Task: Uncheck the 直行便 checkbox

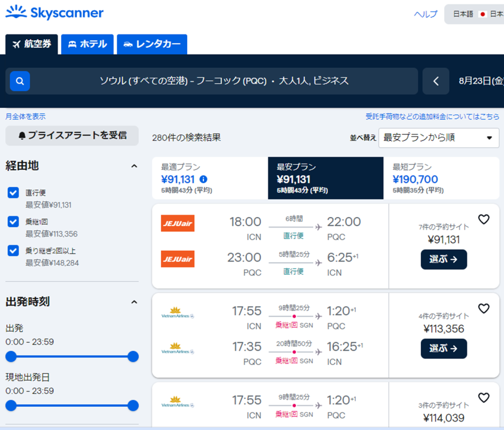Action: pyautogui.click(x=13, y=193)
